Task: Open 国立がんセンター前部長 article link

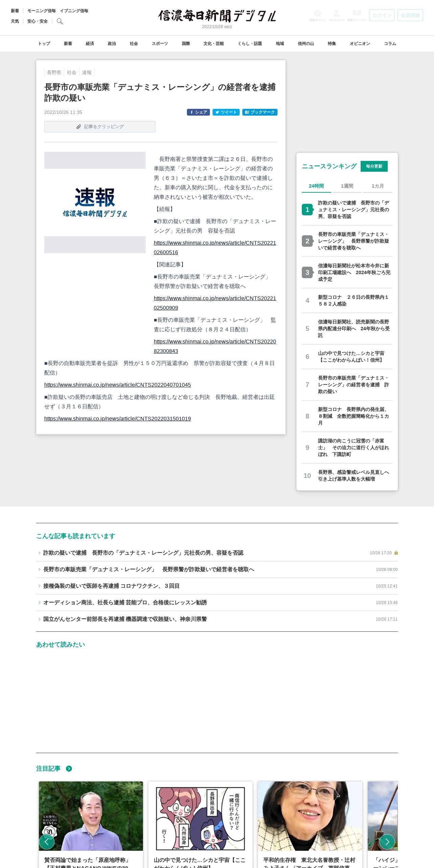Action: tap(125, 619)
